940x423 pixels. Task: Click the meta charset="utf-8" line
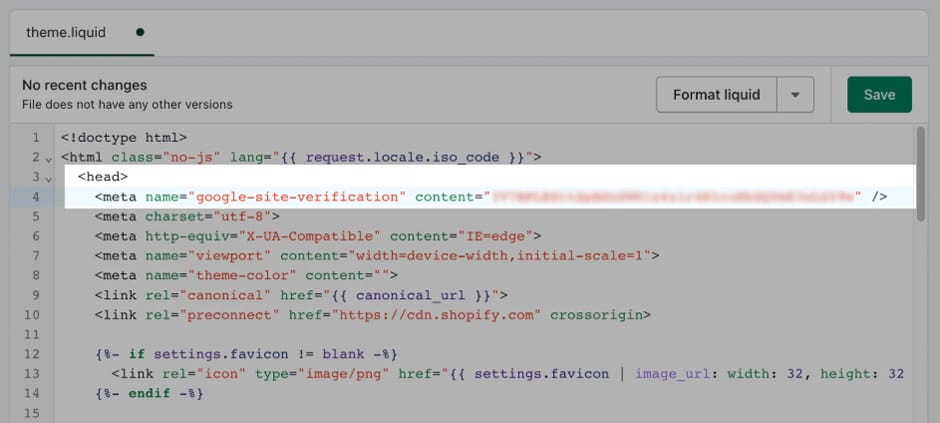[x=187, y=216]
